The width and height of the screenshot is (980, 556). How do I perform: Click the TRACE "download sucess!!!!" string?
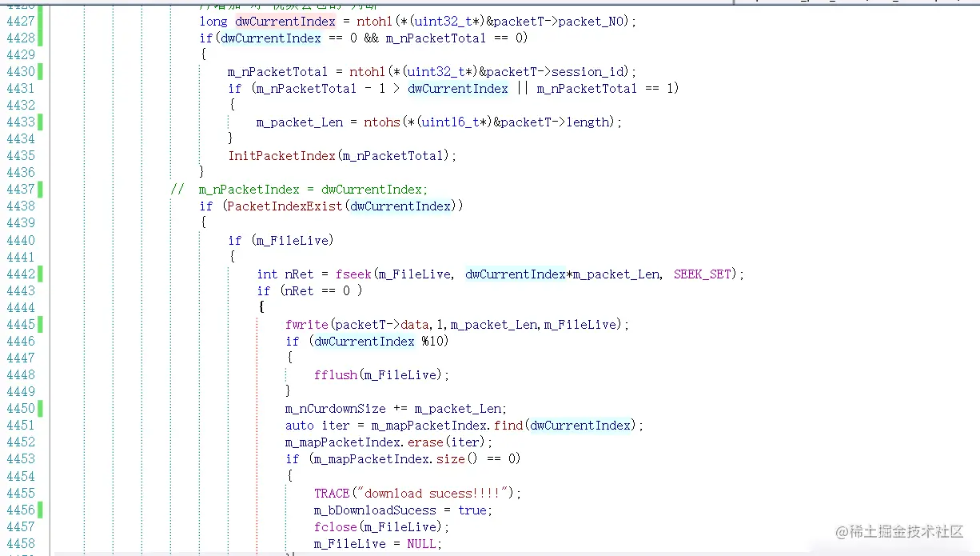[x=432, y=493]
